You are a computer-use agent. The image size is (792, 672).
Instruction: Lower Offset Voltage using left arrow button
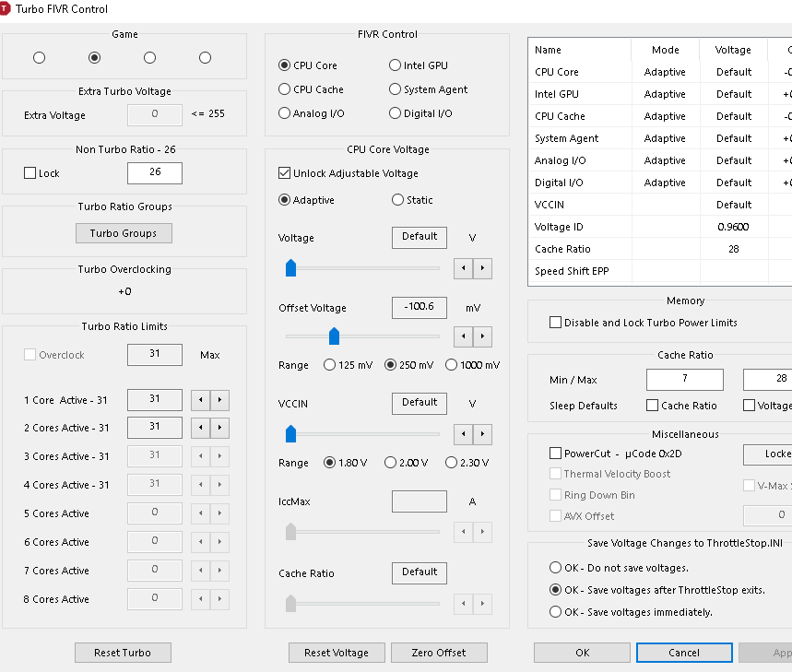[464, 336]
